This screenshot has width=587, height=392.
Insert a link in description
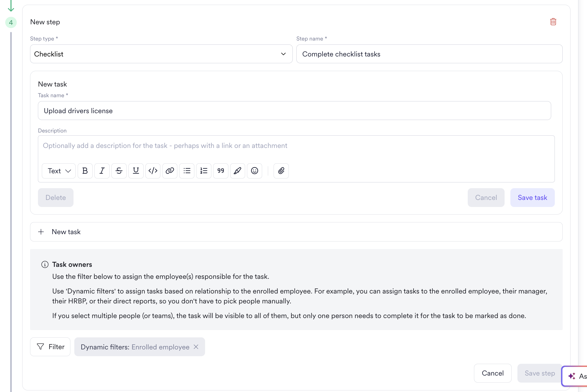(170, 171)
